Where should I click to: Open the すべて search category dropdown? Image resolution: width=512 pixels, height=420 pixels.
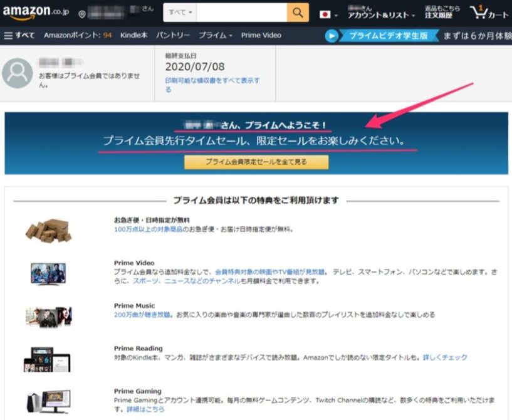(x=180, y=13)
